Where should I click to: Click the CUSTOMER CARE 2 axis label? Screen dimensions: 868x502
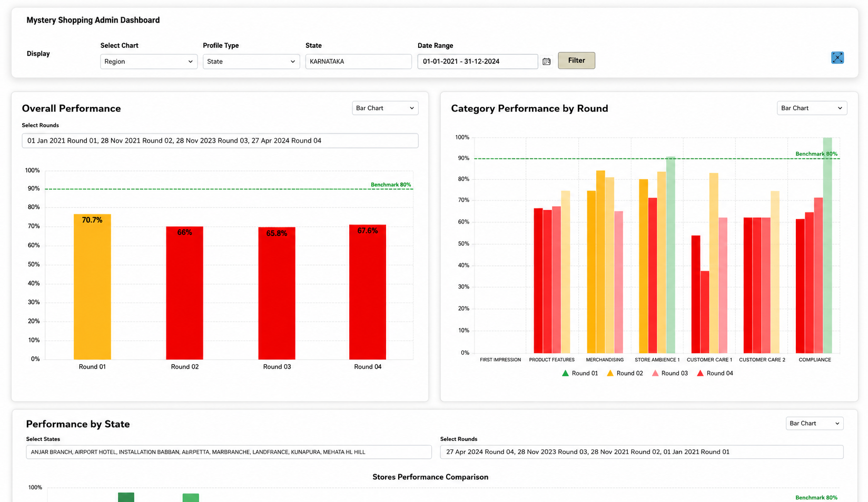tap(762, 360)
